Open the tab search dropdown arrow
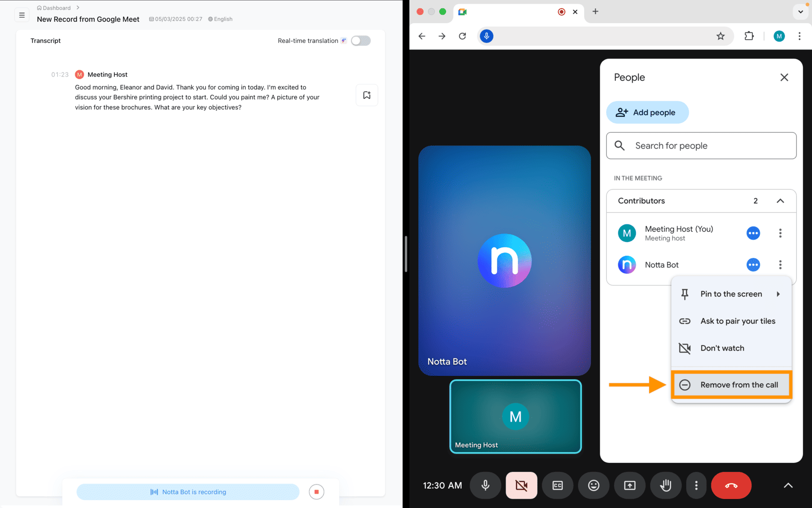 800,12
